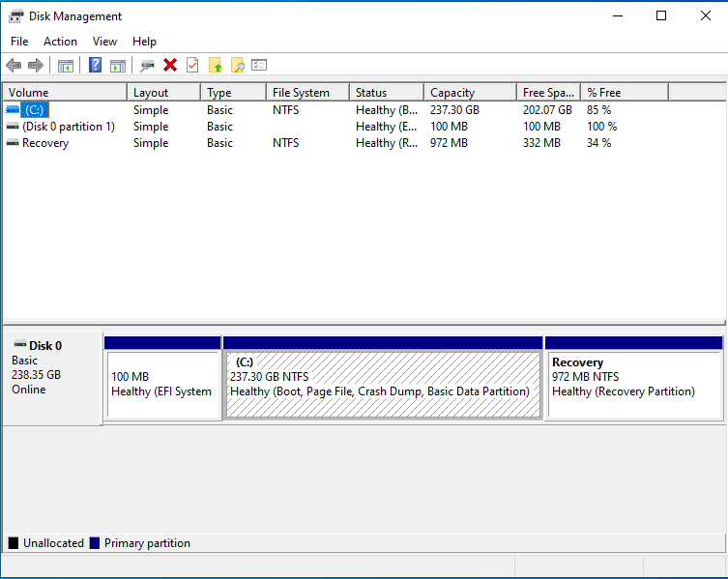Click Healthy (R... status cell
Viewport: 728px width, 579px height.
387,143
